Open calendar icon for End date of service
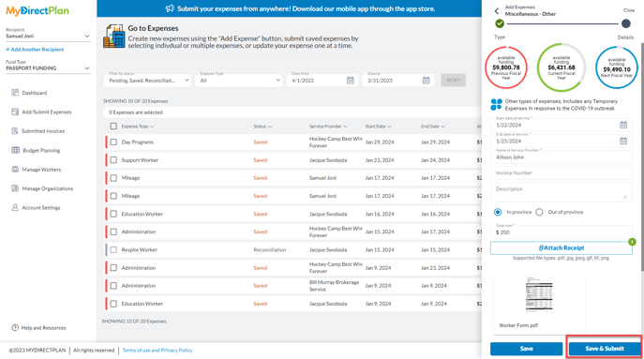 [x=623, y=141]
